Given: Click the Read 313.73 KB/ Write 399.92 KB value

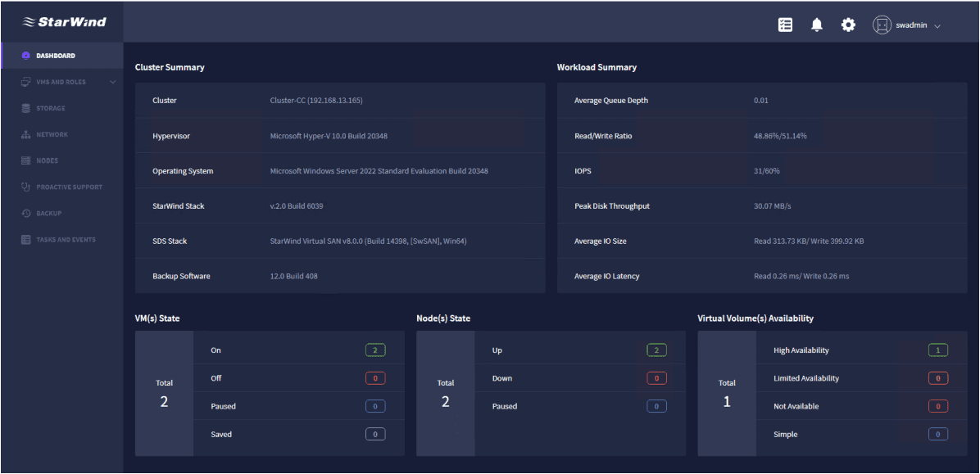Looking at the screenshot, I should pos(810,241).
